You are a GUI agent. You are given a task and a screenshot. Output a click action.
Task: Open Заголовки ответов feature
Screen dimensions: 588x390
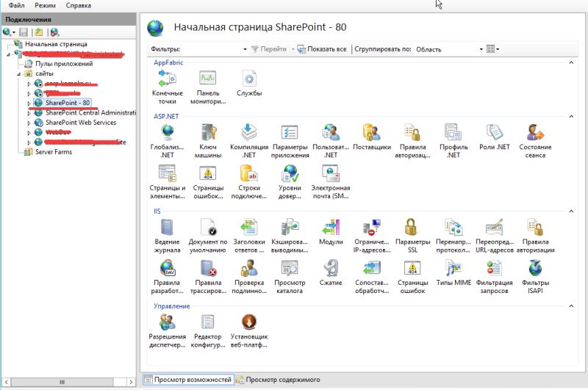point(249,236)
